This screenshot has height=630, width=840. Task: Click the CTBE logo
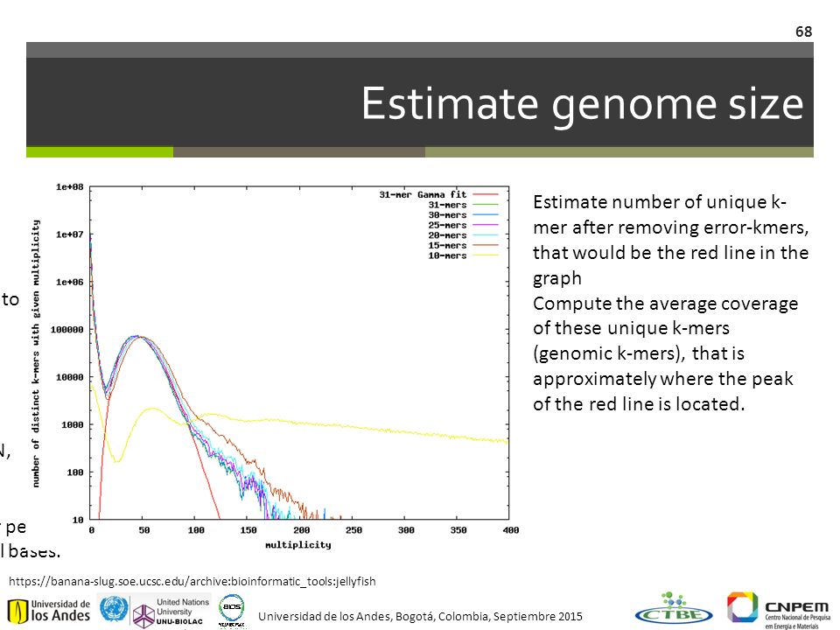[x=674, y=609]
